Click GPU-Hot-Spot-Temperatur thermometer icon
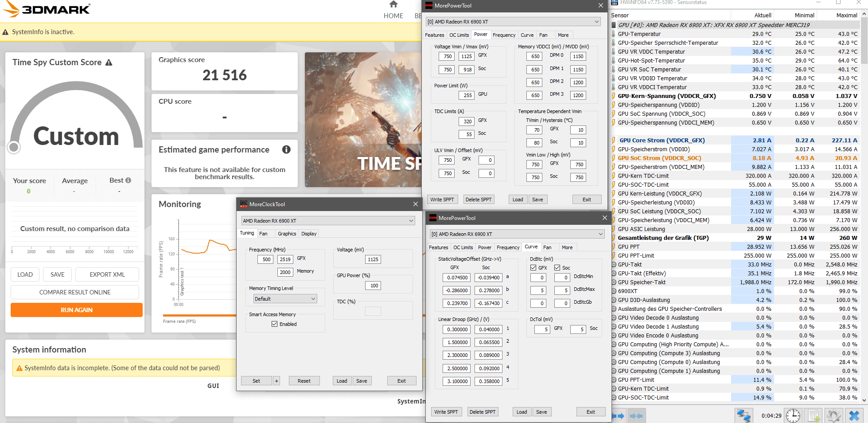 click(x=614, y=60)
